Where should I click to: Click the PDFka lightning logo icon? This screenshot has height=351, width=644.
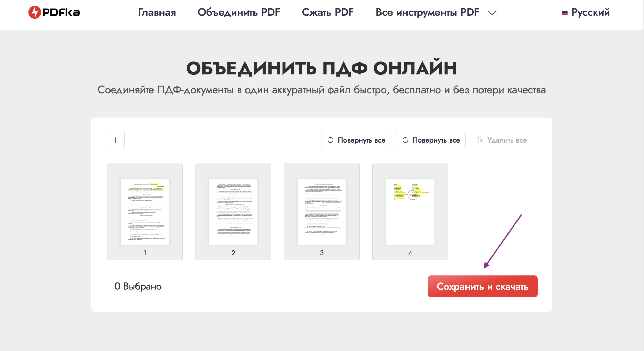(x=35, y=12)
